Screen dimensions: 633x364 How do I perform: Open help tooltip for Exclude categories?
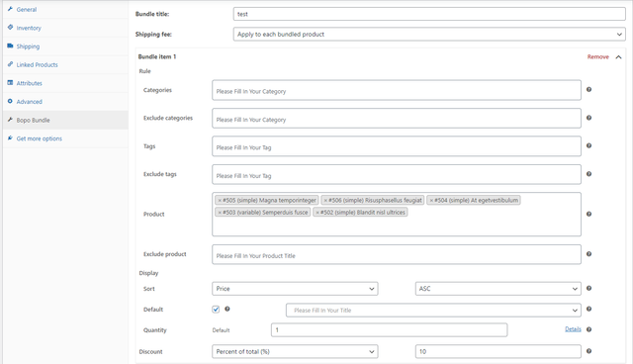(x=589, y=118)
